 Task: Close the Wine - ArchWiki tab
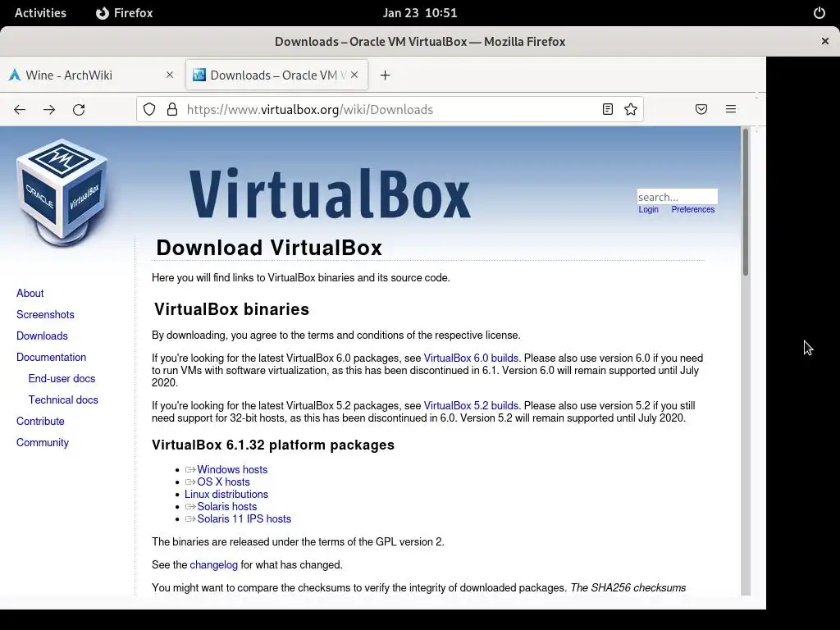170,75
